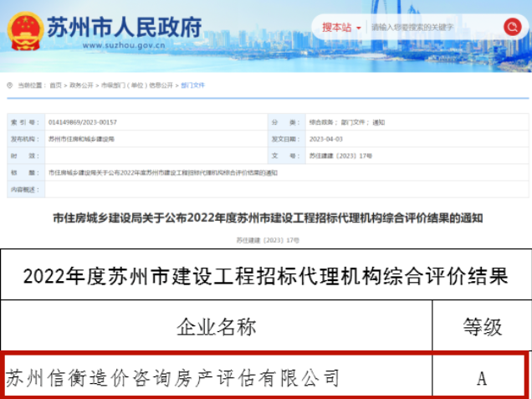Click the location pin icon before 当前位置

pos(9,85)
